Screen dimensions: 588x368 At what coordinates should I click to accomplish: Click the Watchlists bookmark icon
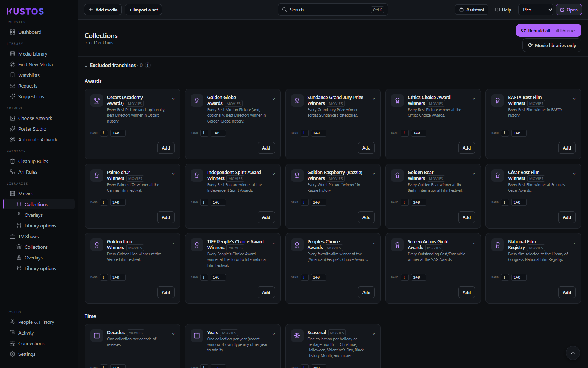[x=12, y=75]
